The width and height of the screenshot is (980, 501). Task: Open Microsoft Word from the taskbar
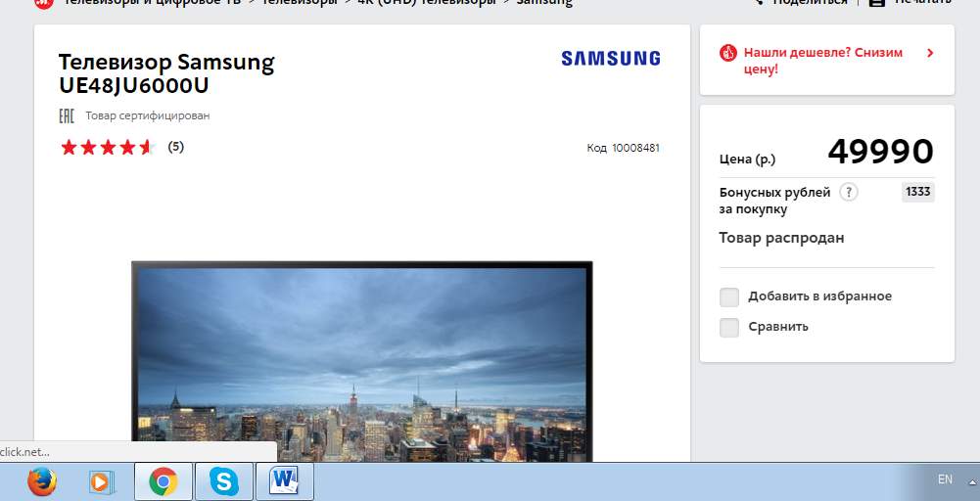point(284,480)
